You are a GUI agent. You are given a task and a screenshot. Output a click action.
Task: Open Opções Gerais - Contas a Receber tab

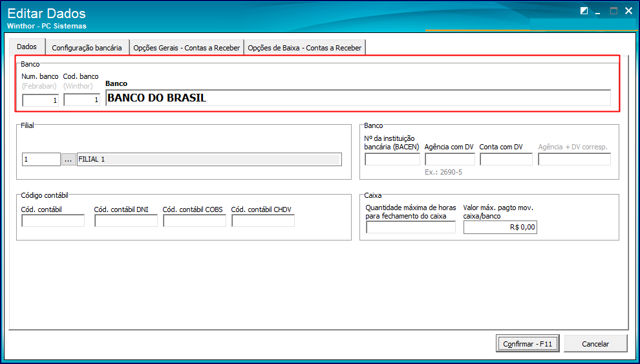(187, 48)
